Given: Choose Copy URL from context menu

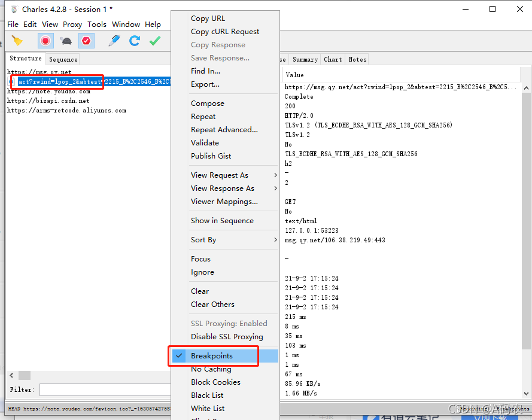Looking at the screenshot, I should point(225,19).
